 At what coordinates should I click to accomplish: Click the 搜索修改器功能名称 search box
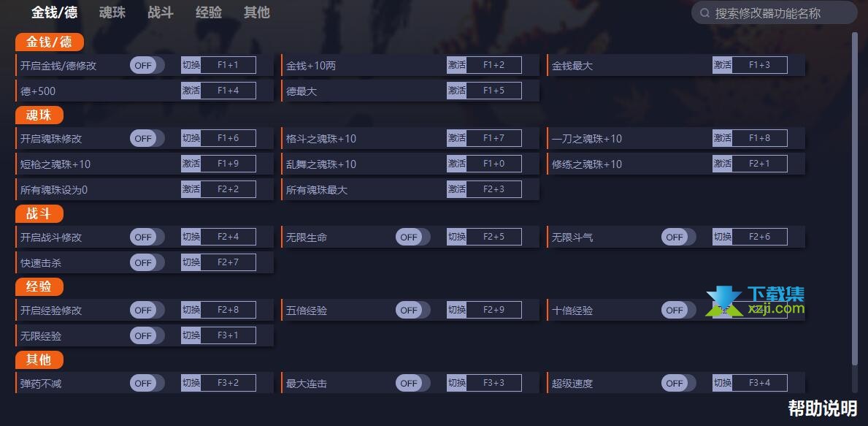coord(775,12)
